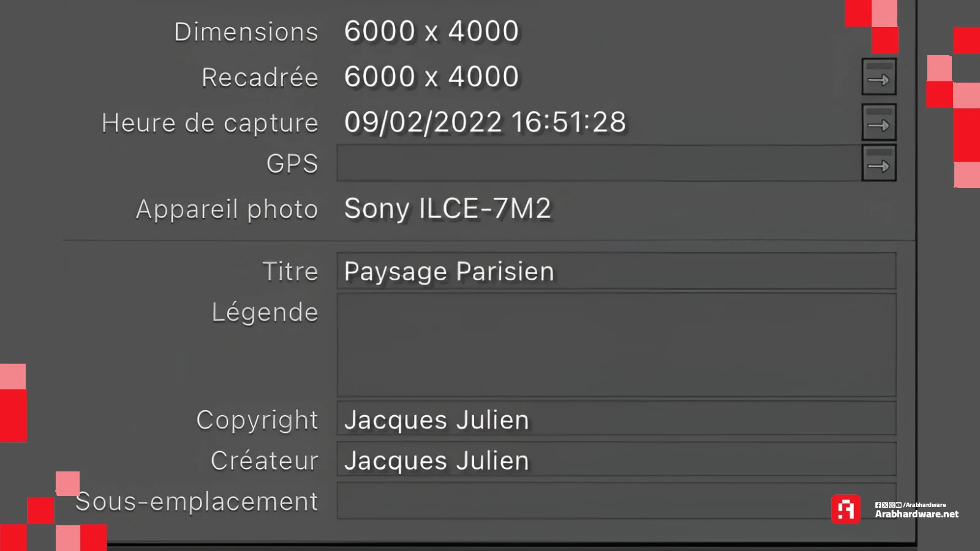Viewport: 980px width, 551px height.
Task: Click the Dimensions value 6000 x 4000
Action: point(431,31)
